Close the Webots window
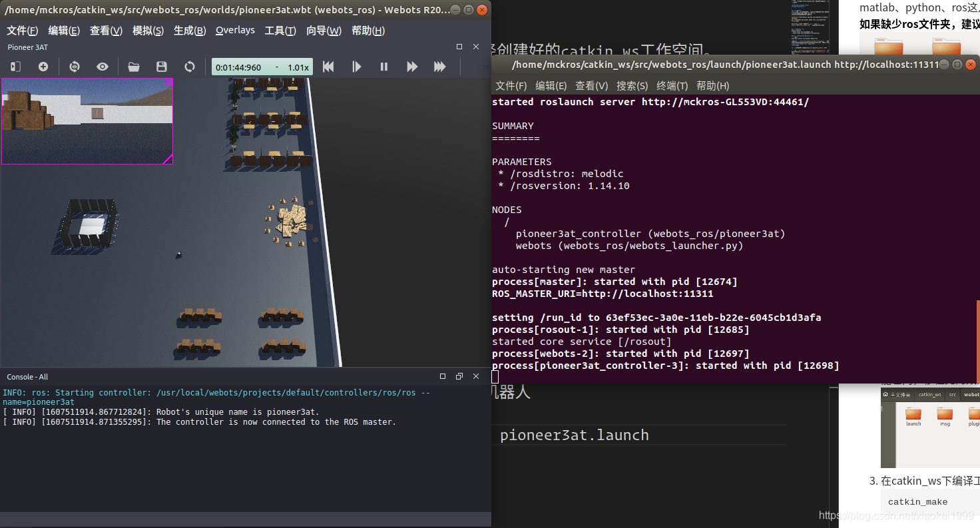980x528 pixels. pyautogui.click(x=482, y=10)
